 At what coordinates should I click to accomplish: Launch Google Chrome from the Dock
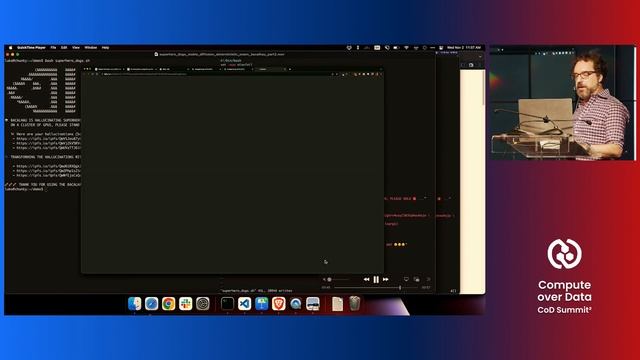point(169,304)
